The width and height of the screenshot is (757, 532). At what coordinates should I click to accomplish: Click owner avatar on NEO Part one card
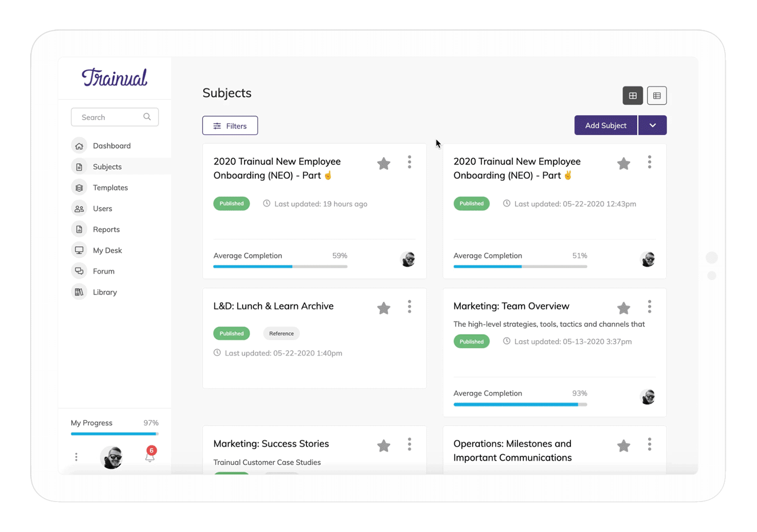408,259
